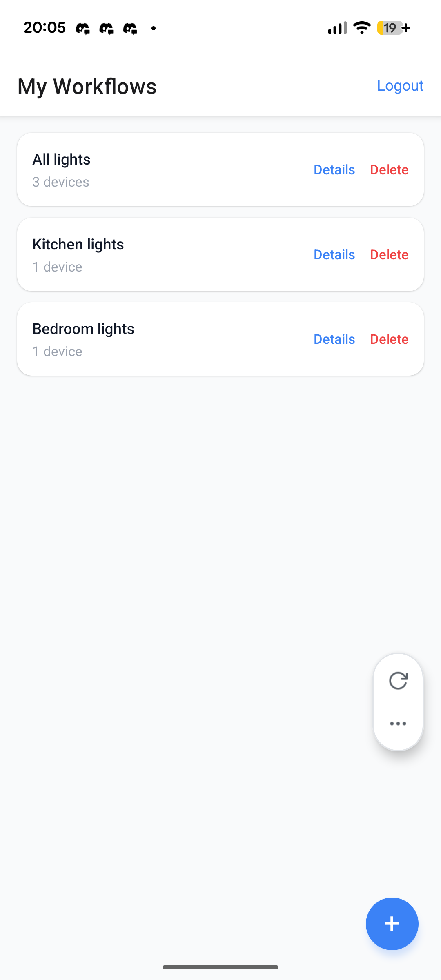
Task: Tap the first notification icon in status bar
Action: tap(82, 28)
